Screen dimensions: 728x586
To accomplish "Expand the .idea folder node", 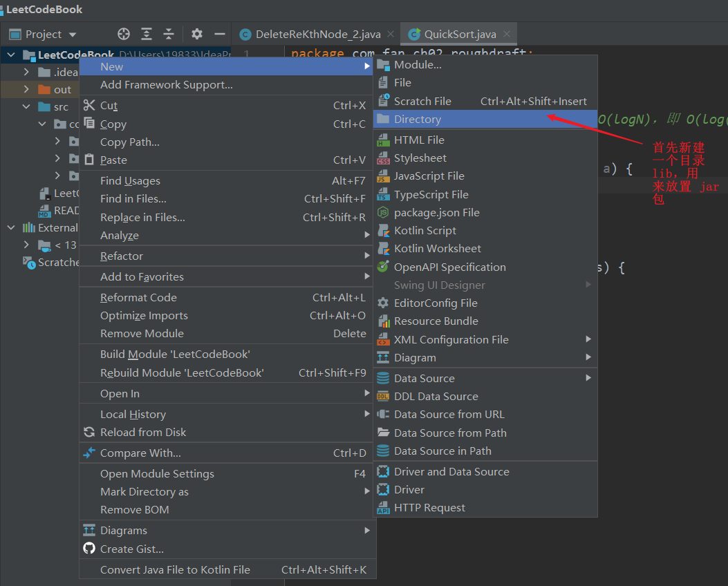I will [x=26, y=72].
